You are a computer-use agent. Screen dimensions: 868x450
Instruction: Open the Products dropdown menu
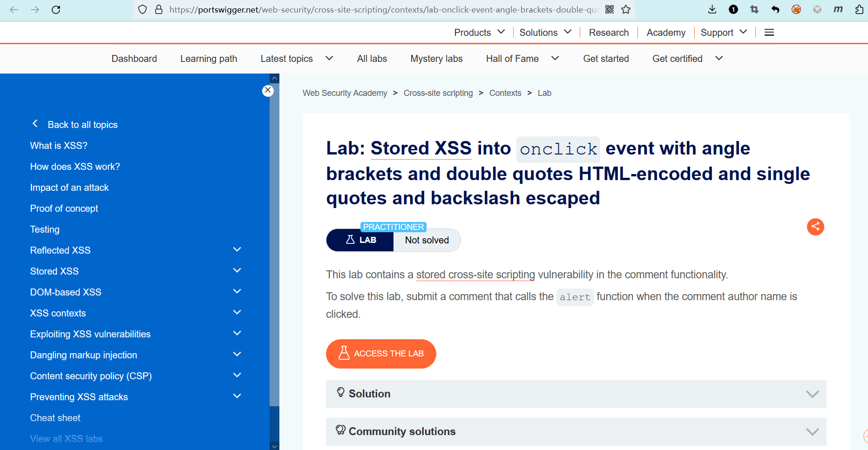(479, 33)
